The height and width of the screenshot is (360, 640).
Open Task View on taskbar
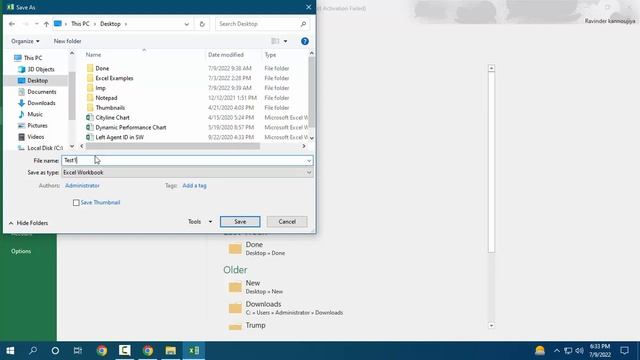(x=78, y=351)
